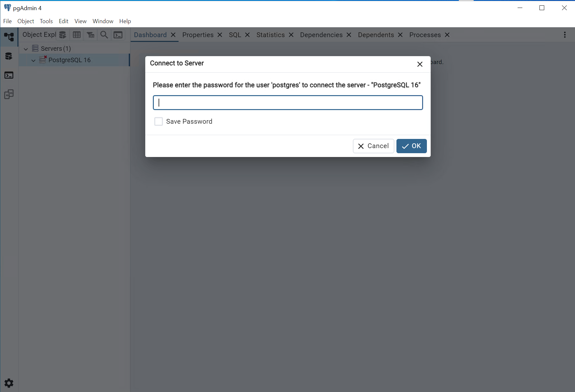Click the PSQL Tool terminal toolbar icon
Image resolution: width=575 pixels, height=392 pixels.
(118, 35)
